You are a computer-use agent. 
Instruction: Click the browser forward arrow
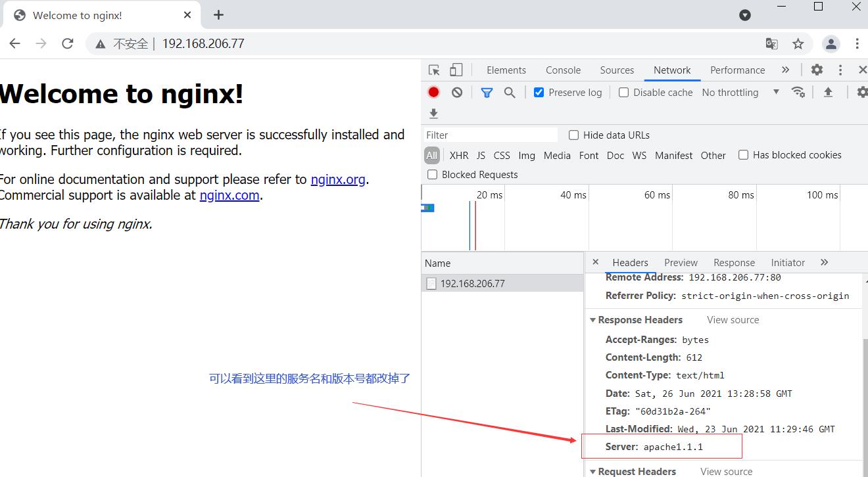tap(41, 43)
